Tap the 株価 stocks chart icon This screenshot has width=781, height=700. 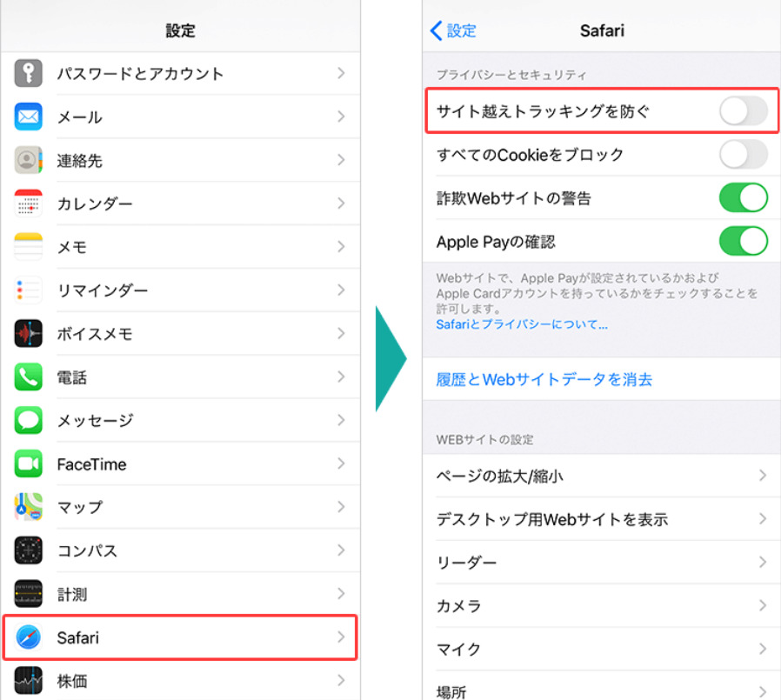(x=29, y=681)
